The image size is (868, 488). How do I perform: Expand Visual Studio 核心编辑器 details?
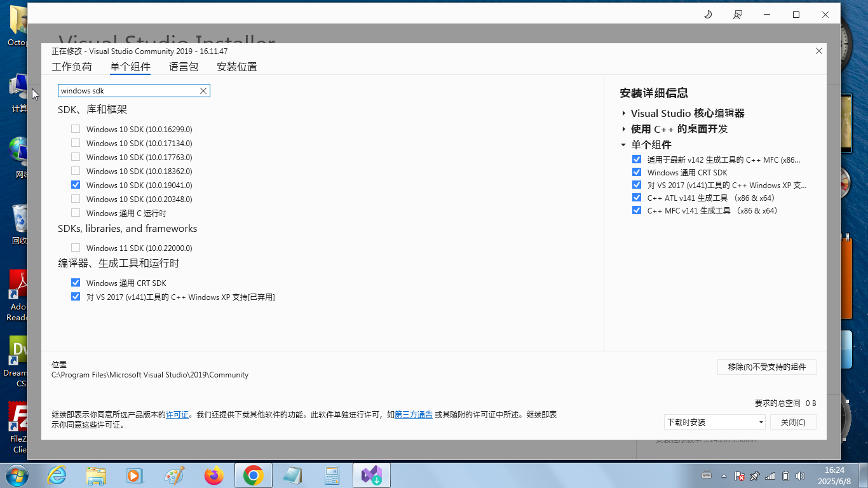pyautogui.click(x=624, y=113)
